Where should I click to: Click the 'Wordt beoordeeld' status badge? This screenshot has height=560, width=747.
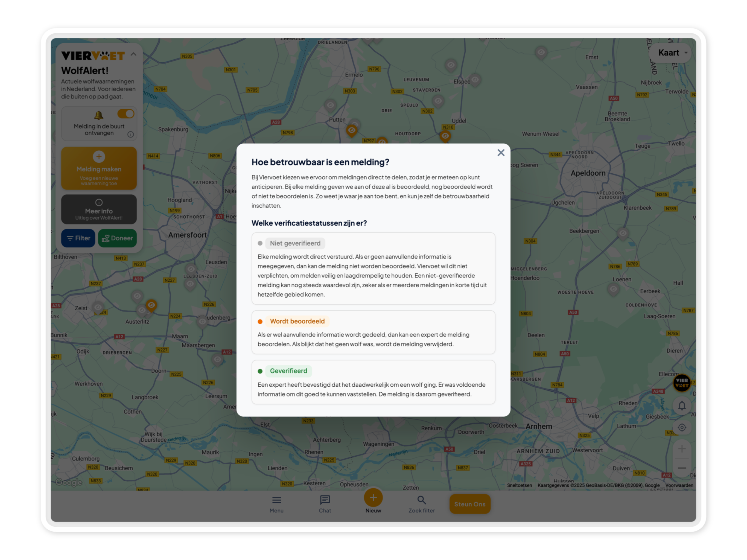pyautogui.click(x=297, y=321)
